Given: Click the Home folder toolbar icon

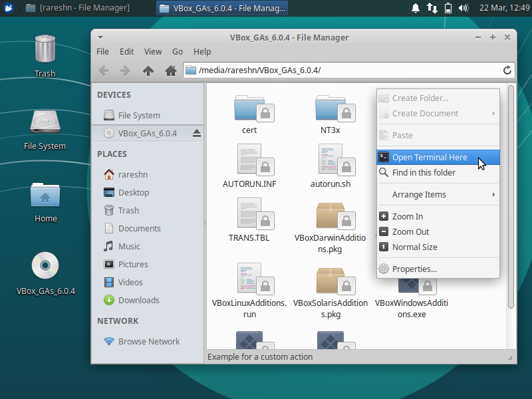Looking at the screenshot, I should (170, 70).
